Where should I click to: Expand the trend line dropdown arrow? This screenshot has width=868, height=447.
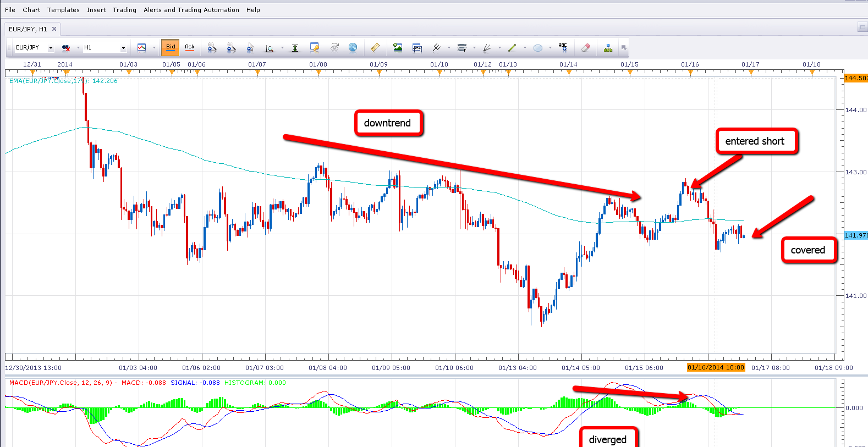click(525, 48)
